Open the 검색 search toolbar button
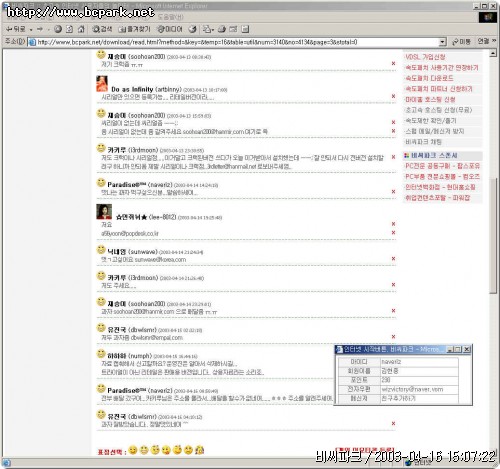Image resolution: width=500 pixels, height=469 pixels. pos(102,29)
